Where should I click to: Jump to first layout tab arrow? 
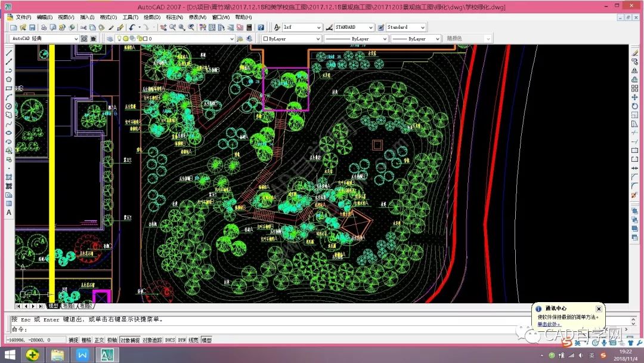18,306
